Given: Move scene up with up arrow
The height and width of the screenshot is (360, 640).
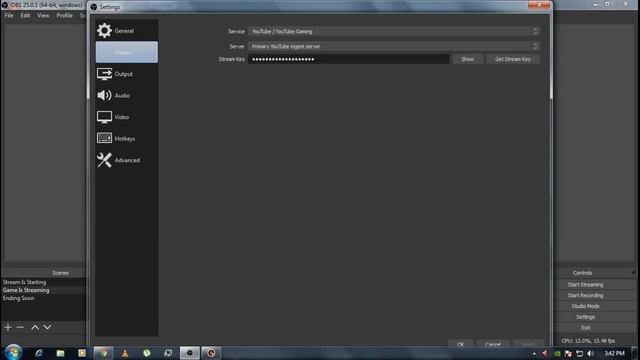Looking at the screenshot, I should point(35,327).
